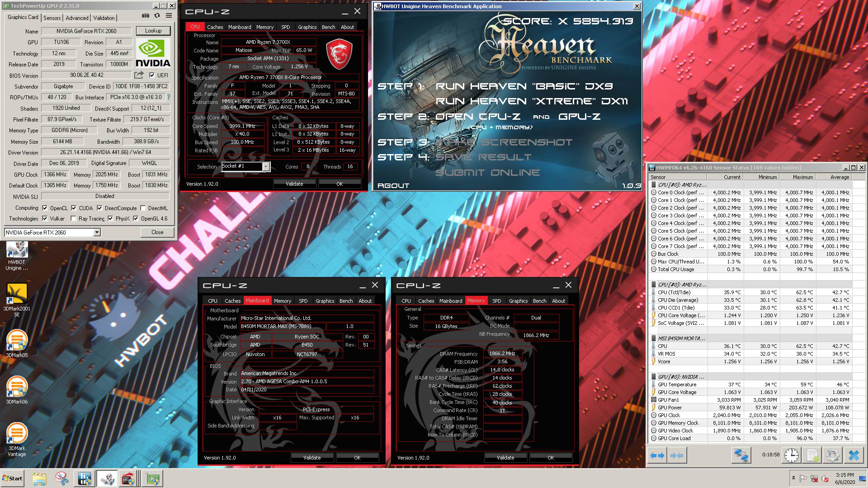This screenshot has width=868, height=488.
Task: Switch to CPU-Z taskbar button
Action: coord(128,479)
